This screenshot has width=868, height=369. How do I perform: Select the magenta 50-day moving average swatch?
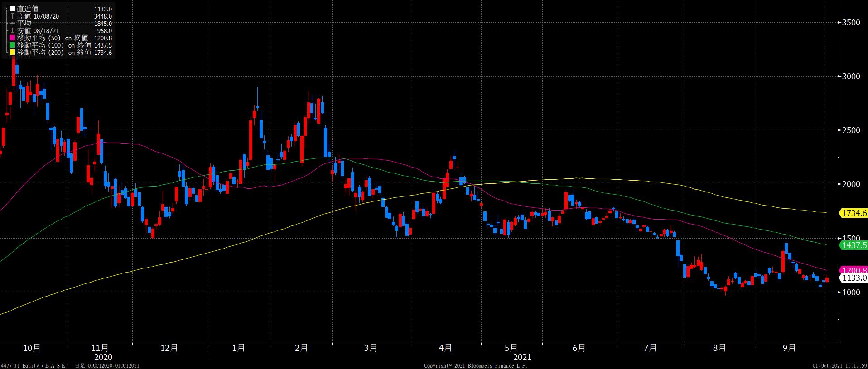click(x=12, y=38)
